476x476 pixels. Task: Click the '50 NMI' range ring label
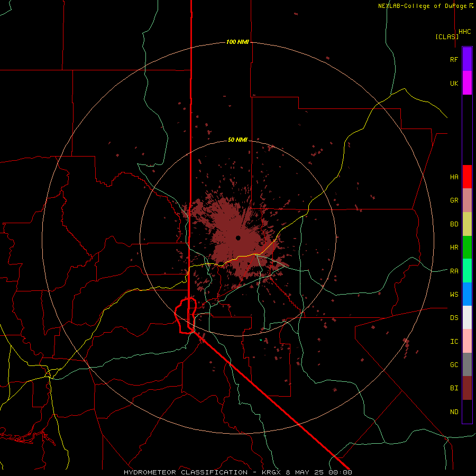tap(237, 140)
